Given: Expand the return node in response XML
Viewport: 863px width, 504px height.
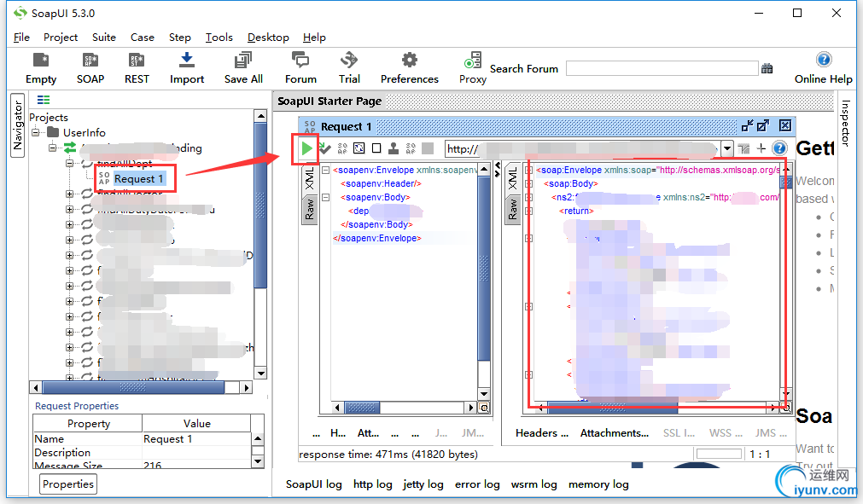Looking at the screenshot, I should point(529,211).
